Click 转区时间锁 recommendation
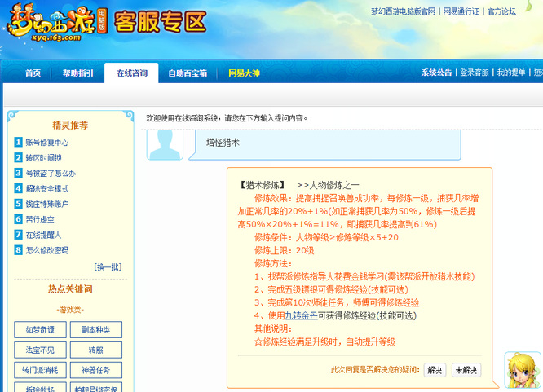The image size is (543, 392). 44,158
